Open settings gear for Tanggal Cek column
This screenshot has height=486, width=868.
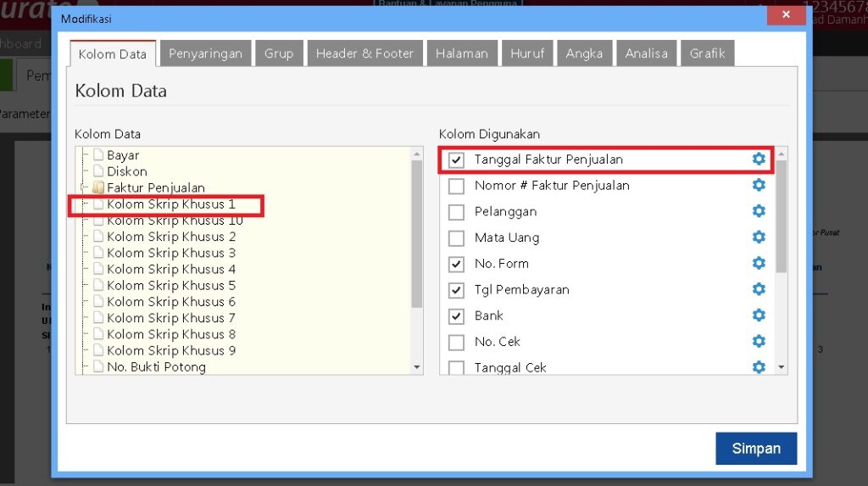click(759, 367)
